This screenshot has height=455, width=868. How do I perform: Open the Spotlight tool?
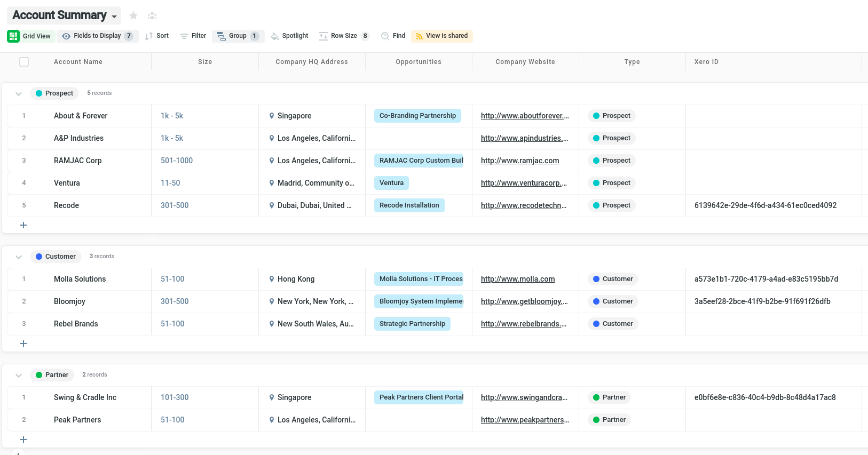[289, 36]
